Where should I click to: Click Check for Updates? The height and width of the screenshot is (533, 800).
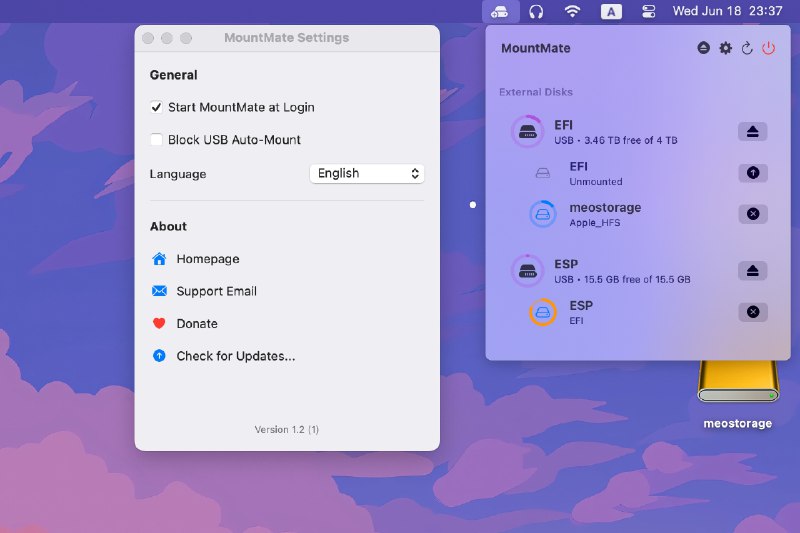(235, 356)
